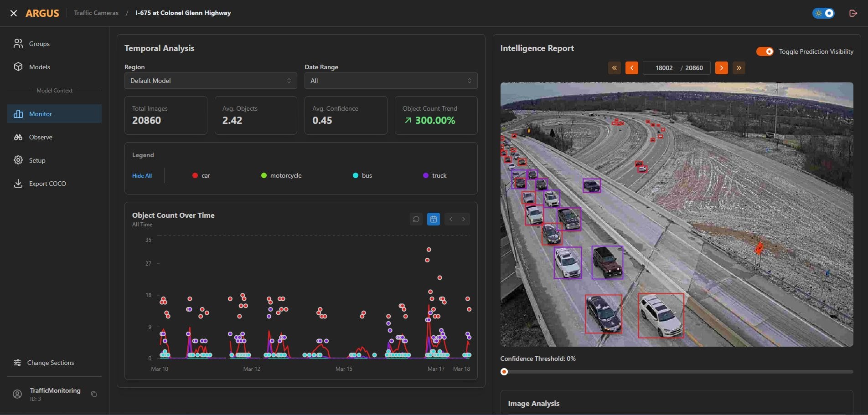Copy the TrafficMonitoring ID icon
Screen dimensions: 868x415
(94, 394)
